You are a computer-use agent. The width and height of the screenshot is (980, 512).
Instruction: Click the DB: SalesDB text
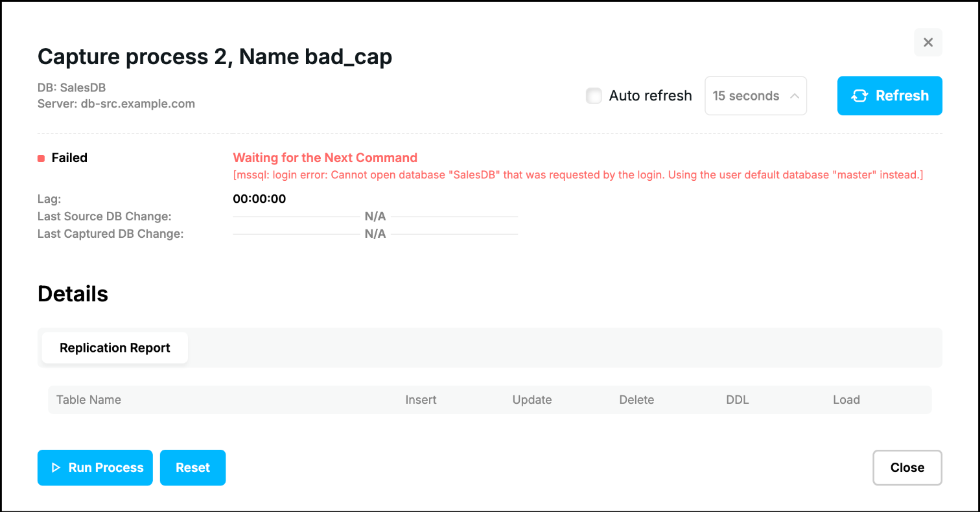click(x=72, y=87)
